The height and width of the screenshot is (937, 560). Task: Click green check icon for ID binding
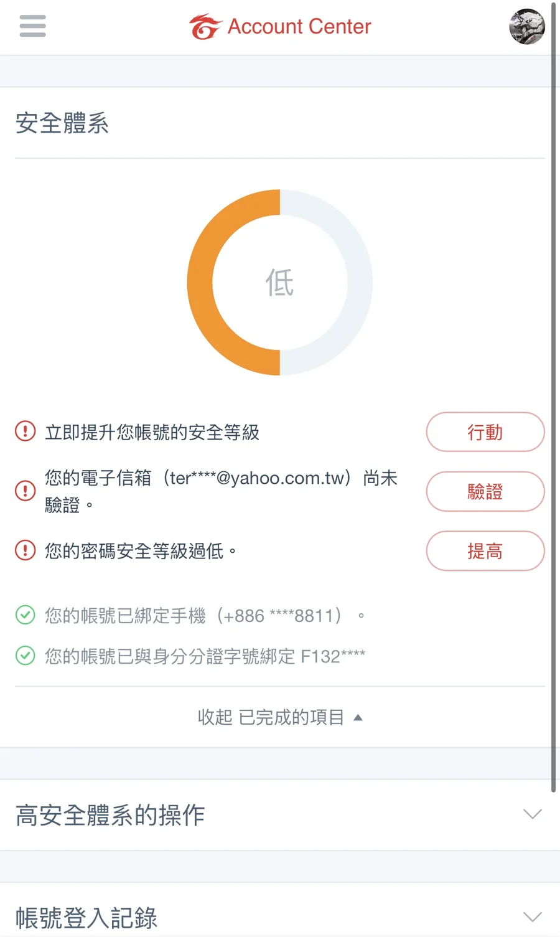point(25,656)
